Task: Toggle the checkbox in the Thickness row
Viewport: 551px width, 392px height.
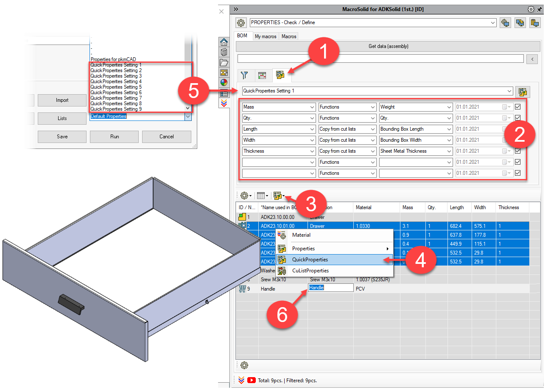Action: pyautogui.click(x=517, y=151)
